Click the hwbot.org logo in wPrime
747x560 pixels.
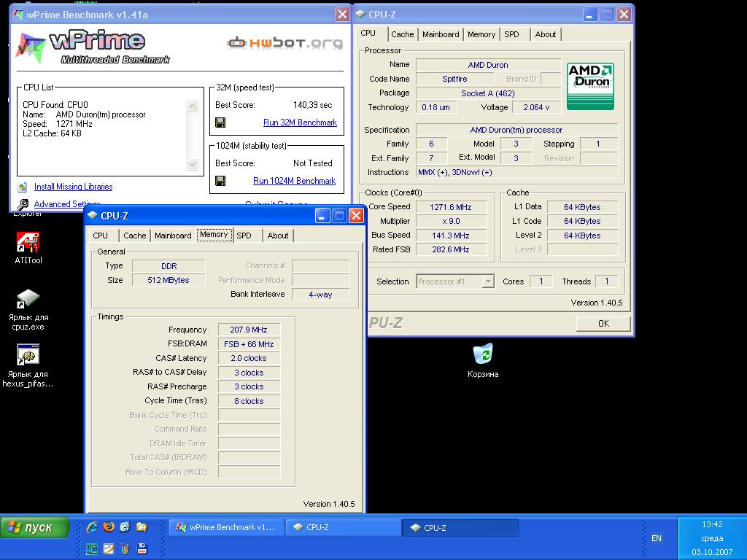coord(285,43)
